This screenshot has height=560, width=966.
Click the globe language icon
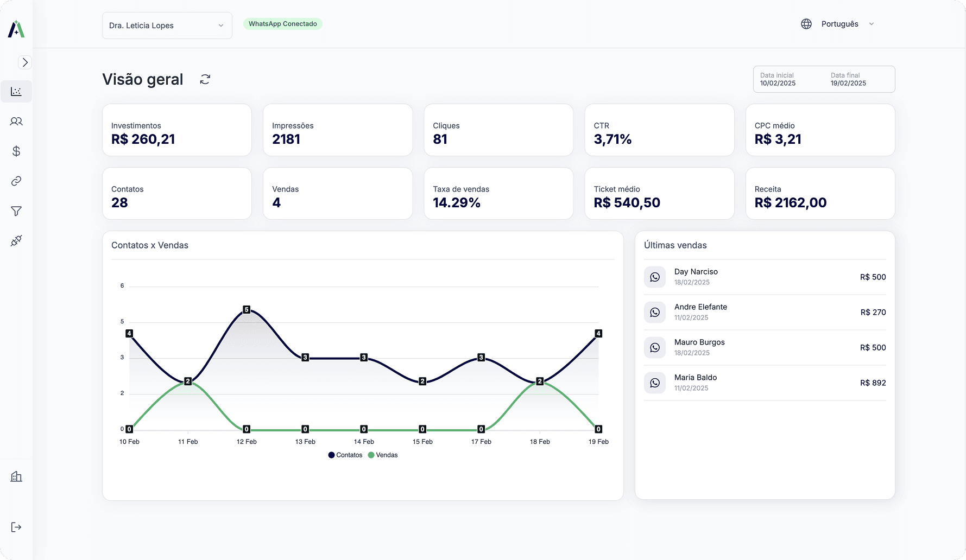tap(806, 24)
